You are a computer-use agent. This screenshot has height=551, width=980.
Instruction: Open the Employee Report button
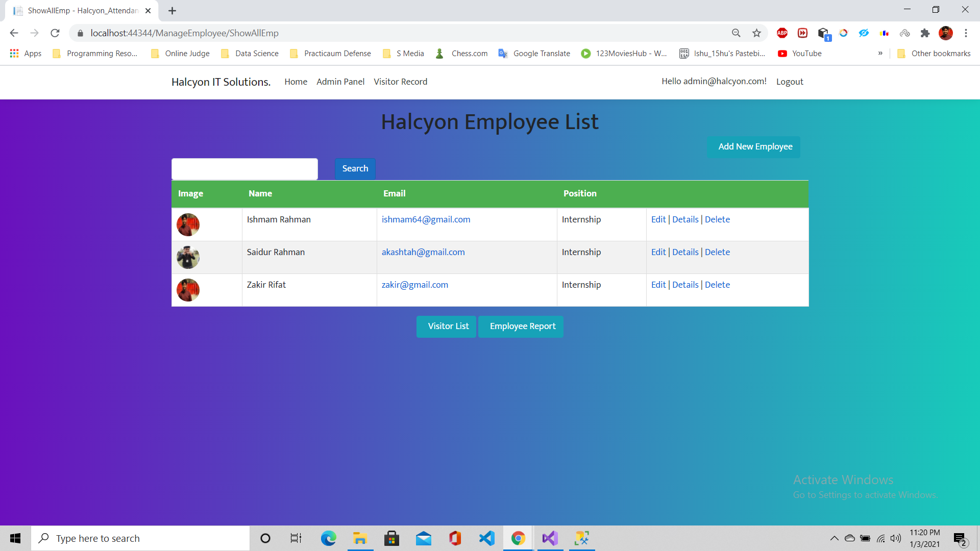point(522,327)
